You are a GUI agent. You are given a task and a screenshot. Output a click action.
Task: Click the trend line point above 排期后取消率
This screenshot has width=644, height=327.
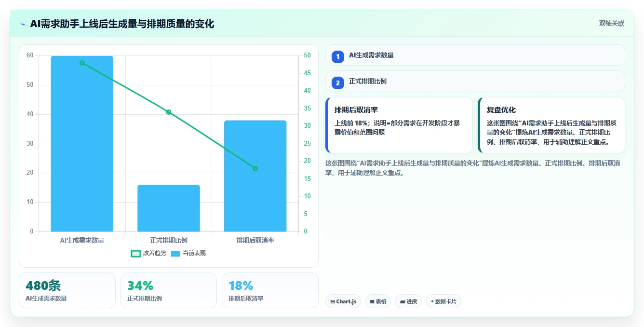(255, 168)
